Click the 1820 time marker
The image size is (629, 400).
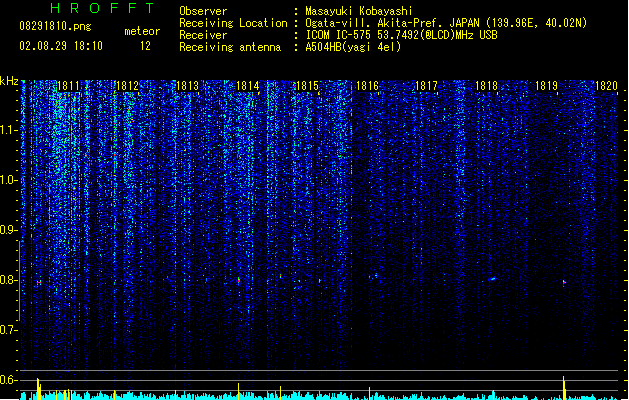606,86
